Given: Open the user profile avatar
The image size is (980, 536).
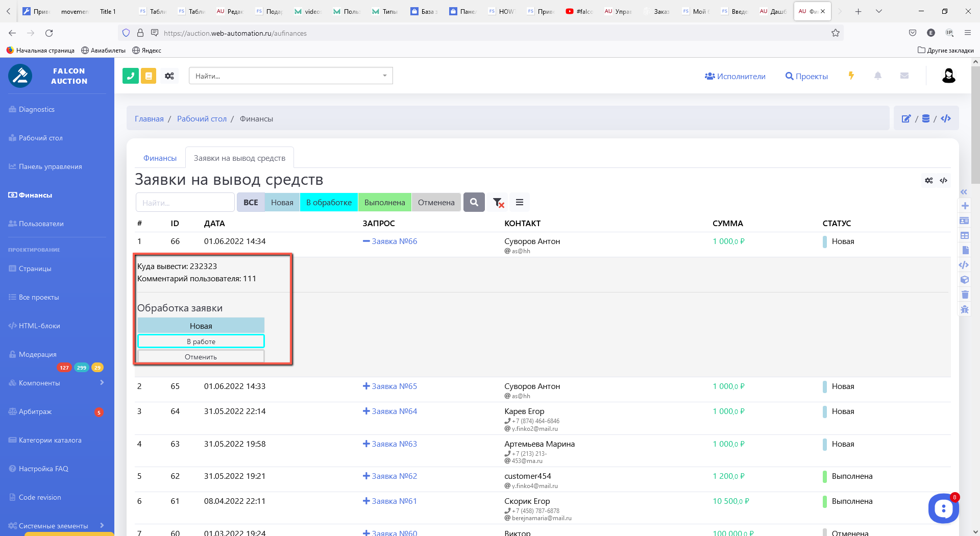Looking at the screenshot, I should 948,76.
